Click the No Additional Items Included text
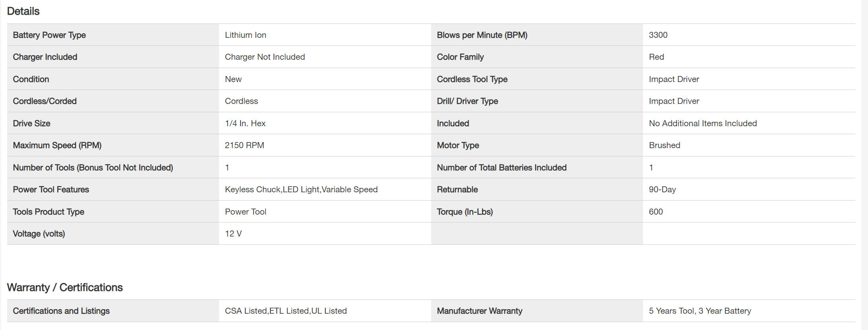The image size is (868, 330). [702, 123]
